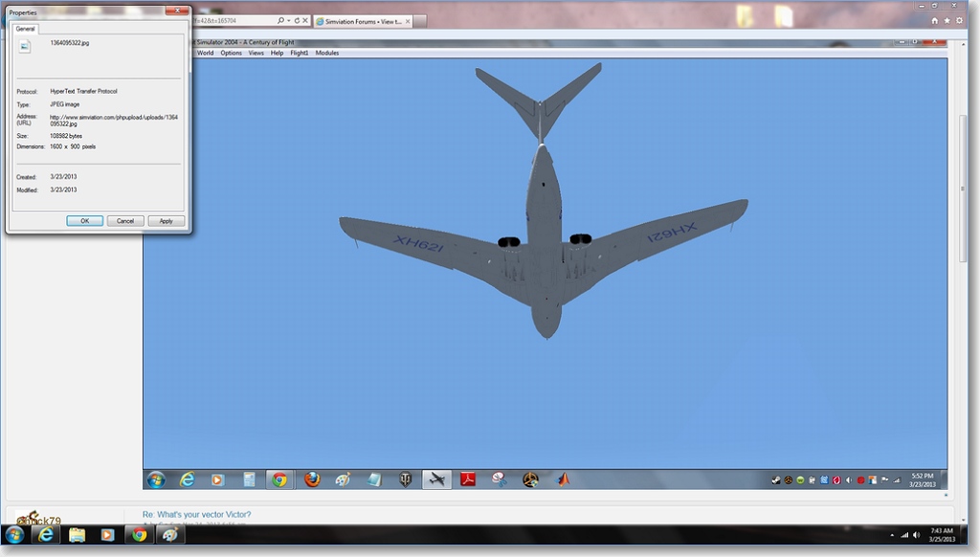Open Windows Explorer folder on the taskbar

click(77, 535)
